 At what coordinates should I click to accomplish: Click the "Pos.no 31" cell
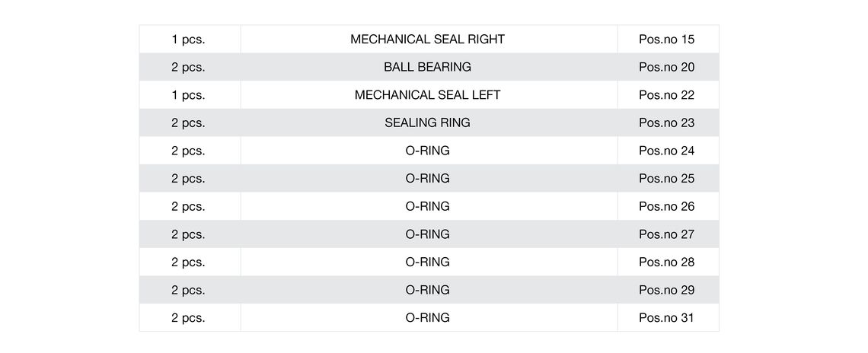coord(666,317)
